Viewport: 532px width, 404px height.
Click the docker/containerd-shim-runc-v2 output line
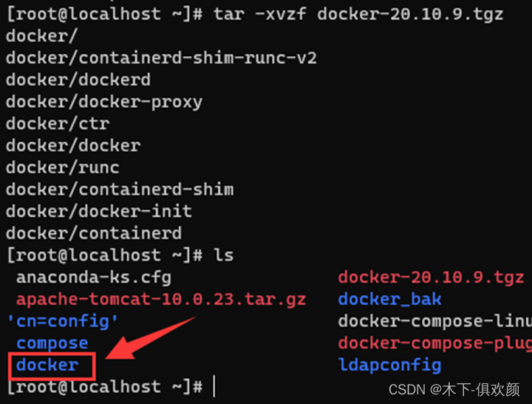161,58
